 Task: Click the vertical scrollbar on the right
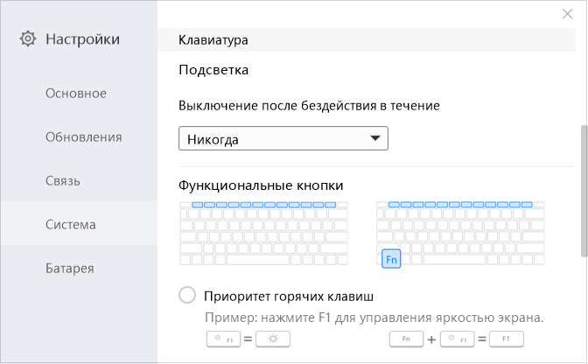coord(583,192)
